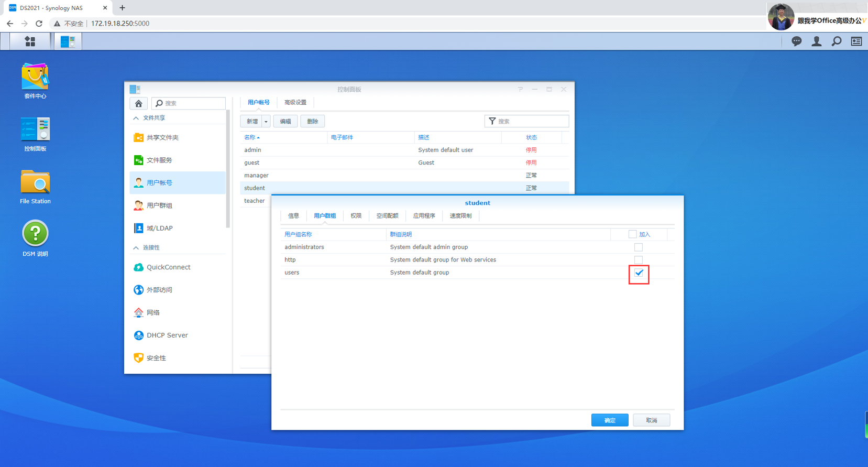868x467 pixels.
Task: Open the widgets panel icon in top bar
Action: click(x=856, y=41)
